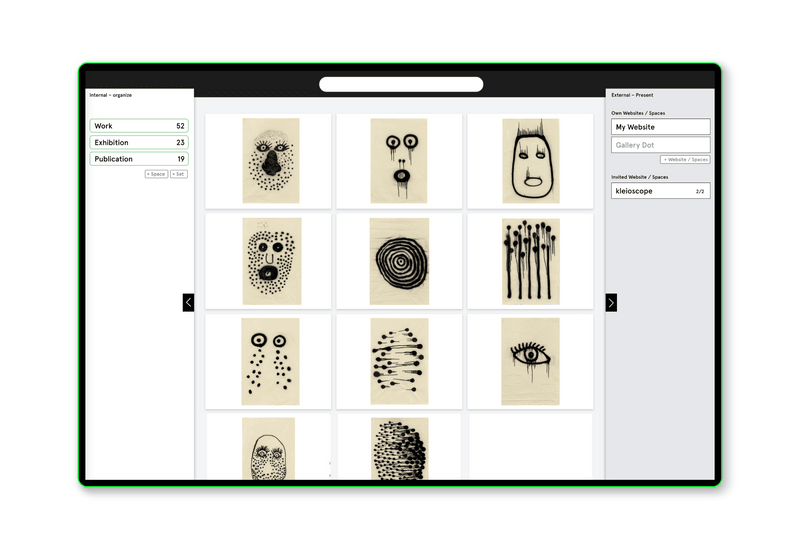Open the horizontal lines with dots drawing
This screenshot has width=800, height=557.
point(399,361)
